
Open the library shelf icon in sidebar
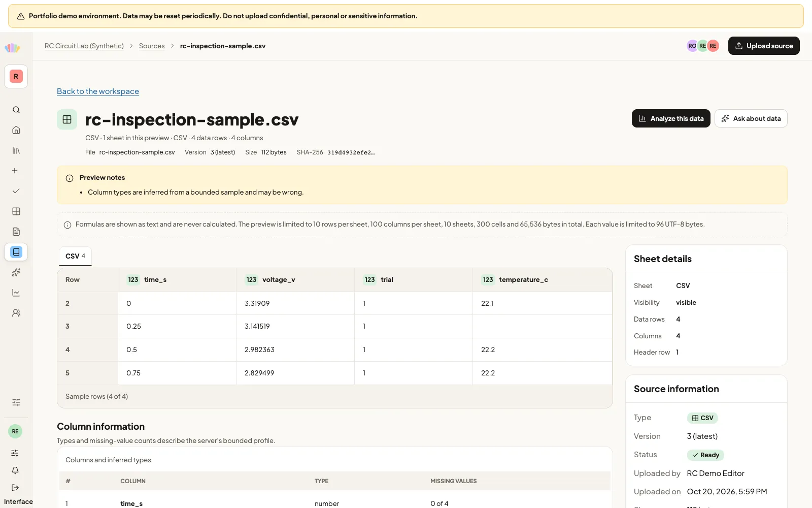click(x=16, y=150)
